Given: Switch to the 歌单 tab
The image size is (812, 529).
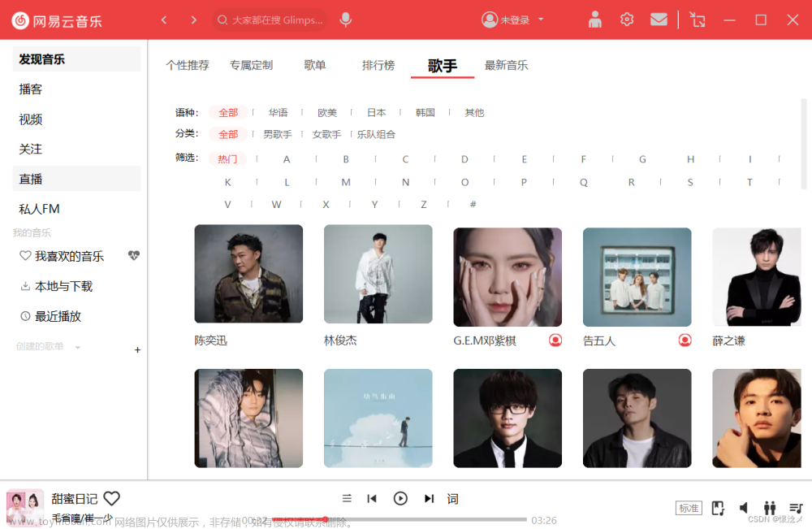Looking at the screenshot, I should [x=315, y=65].
